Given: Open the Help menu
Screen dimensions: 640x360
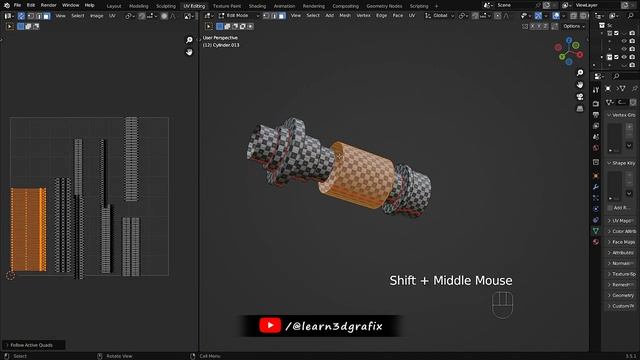Looking at the screenshot, I should pos(89,5).
